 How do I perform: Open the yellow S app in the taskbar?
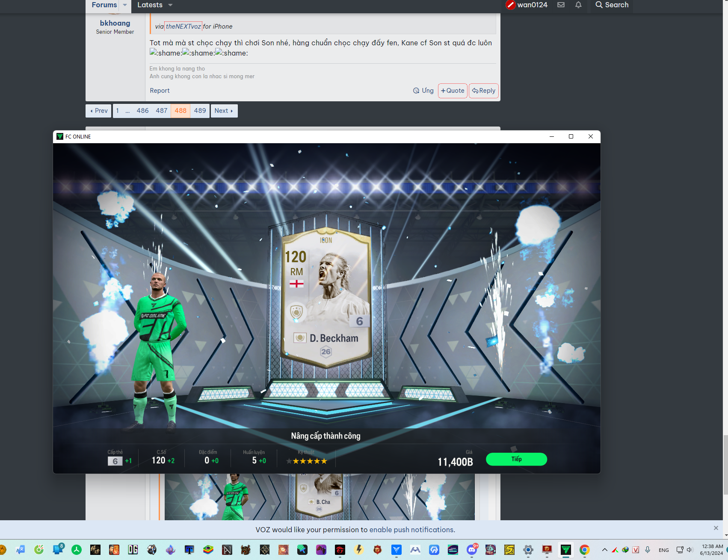point(509,550)
